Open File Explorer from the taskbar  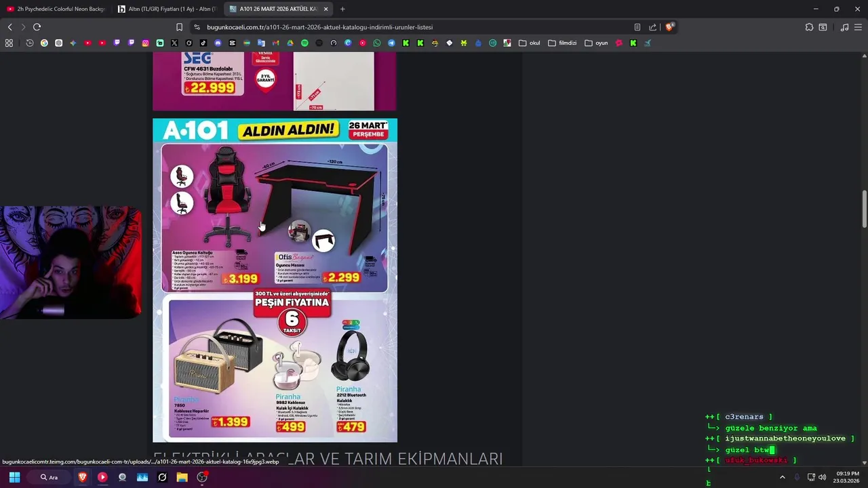click(x=182, y=477)
